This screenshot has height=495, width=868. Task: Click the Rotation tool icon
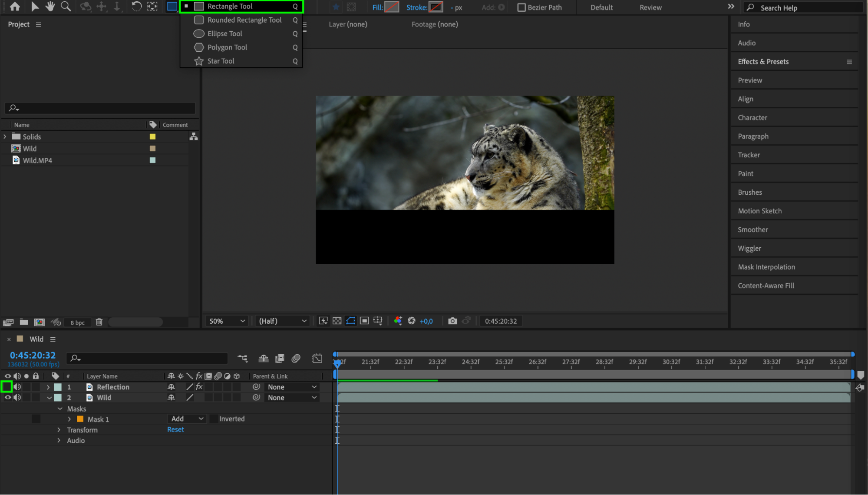point(136,7)
